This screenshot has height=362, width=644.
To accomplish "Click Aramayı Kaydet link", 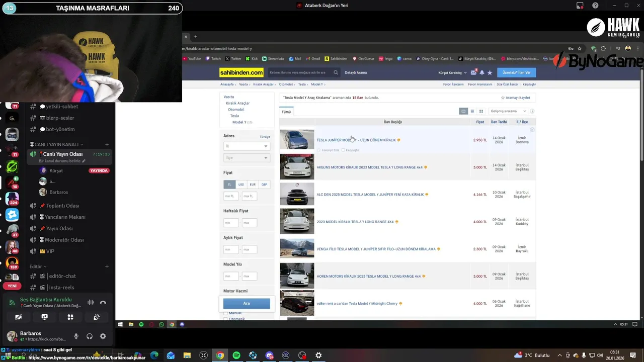I will pyautogui.click(x=516, y=98).
